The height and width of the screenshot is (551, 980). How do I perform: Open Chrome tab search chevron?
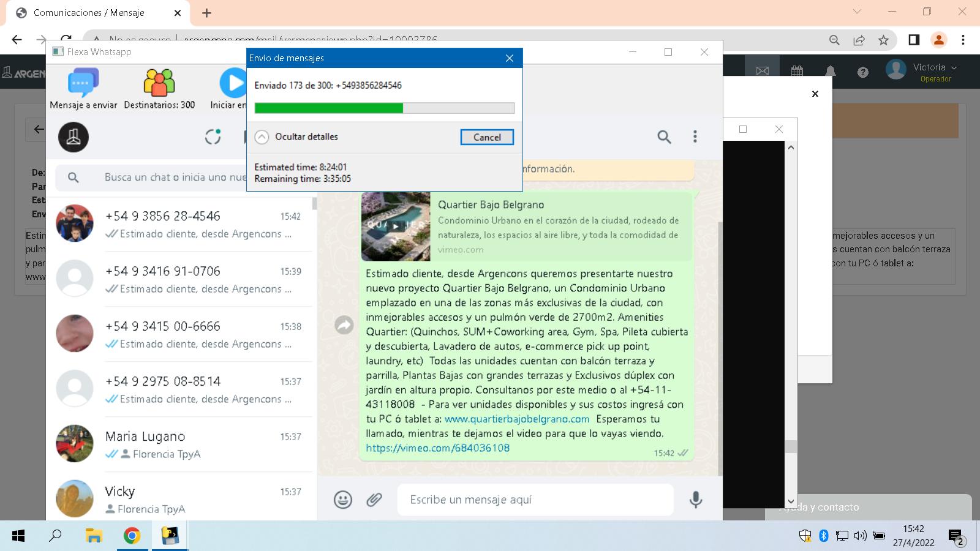(x=857, y=12)
